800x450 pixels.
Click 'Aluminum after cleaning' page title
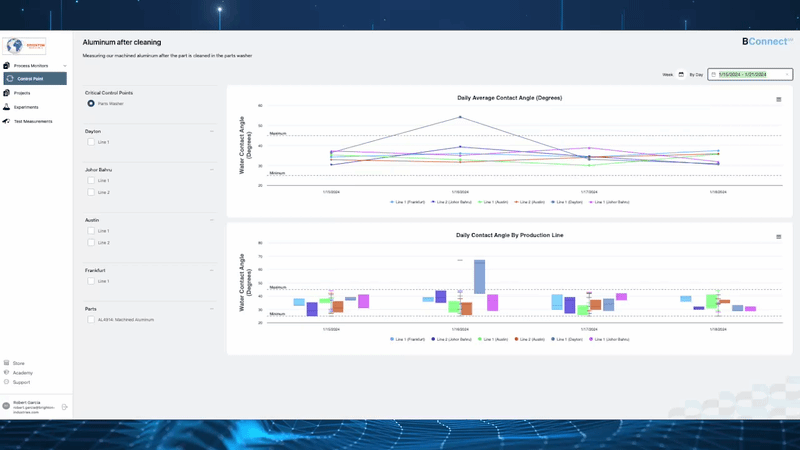pyautogui.click(x=122, y=42)
